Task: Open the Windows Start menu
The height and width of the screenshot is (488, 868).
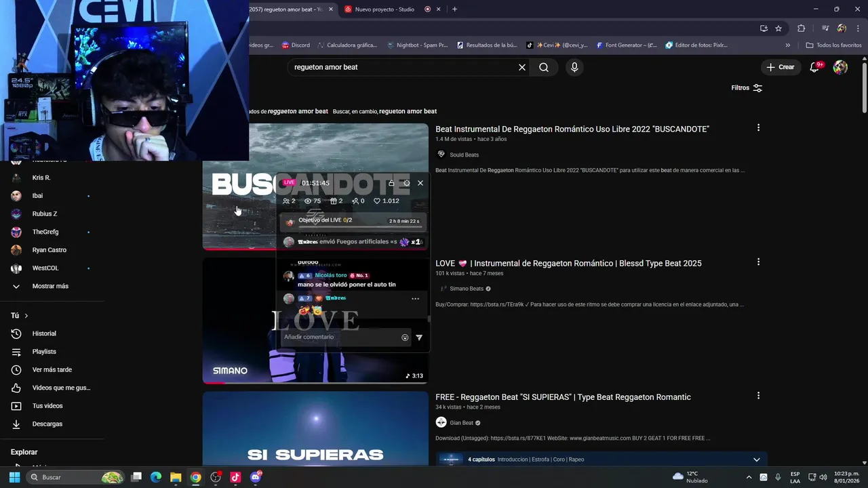Action: (14, 477)
